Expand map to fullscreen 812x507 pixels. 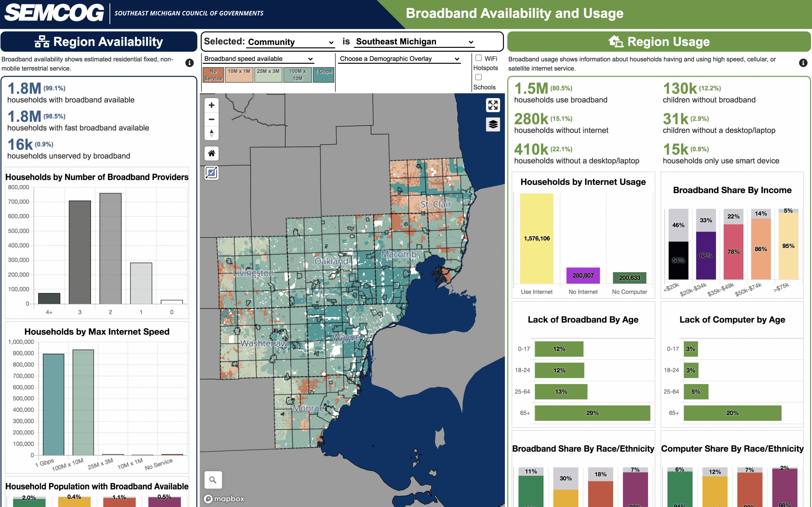(x=493, y=105)
